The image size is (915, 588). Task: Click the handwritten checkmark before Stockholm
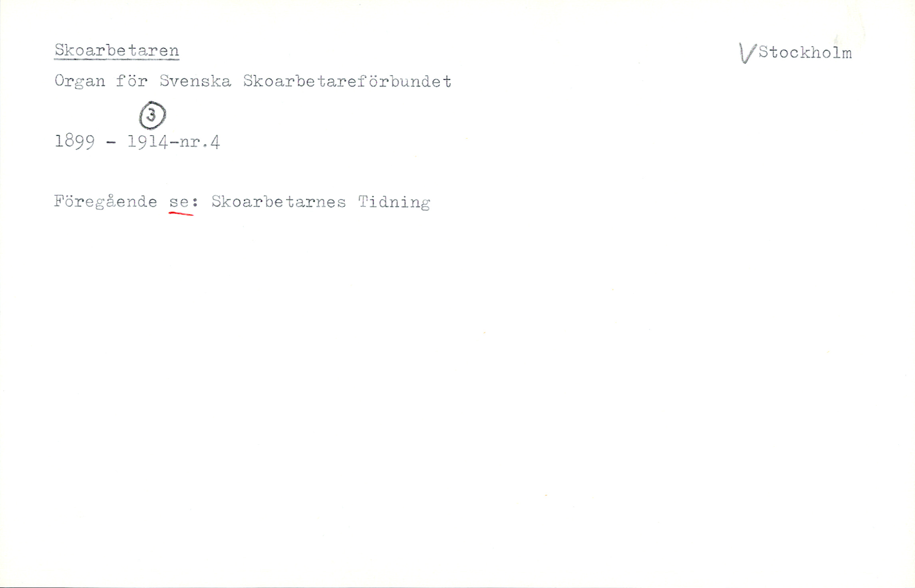point(748,53)
